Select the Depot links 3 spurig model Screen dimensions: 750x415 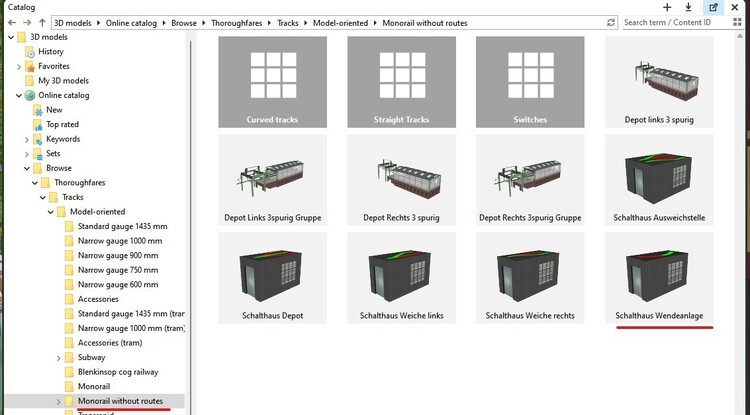(x=659, y=82)
